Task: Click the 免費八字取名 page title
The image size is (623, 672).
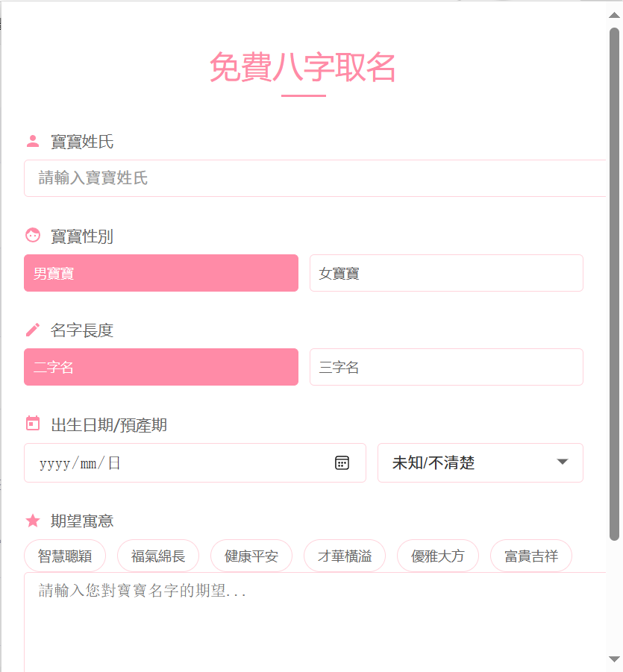Action: pyautogui.click(x=302, y=70)
